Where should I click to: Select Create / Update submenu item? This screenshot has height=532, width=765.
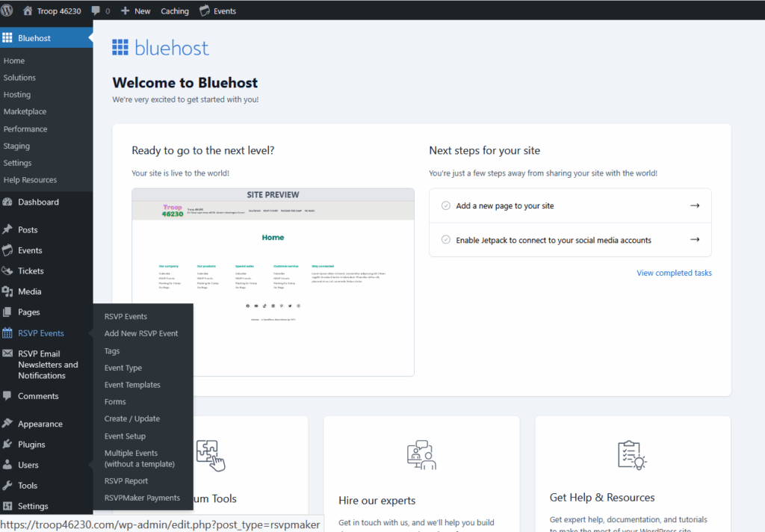click(x=131, y=418)
